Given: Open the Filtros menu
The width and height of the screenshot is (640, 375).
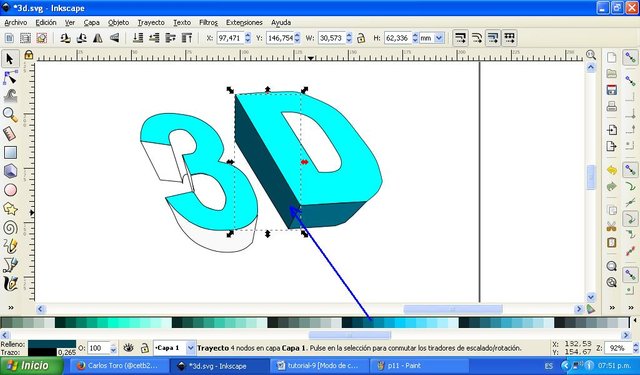Looking at the screenshot, I should [208, 22].
